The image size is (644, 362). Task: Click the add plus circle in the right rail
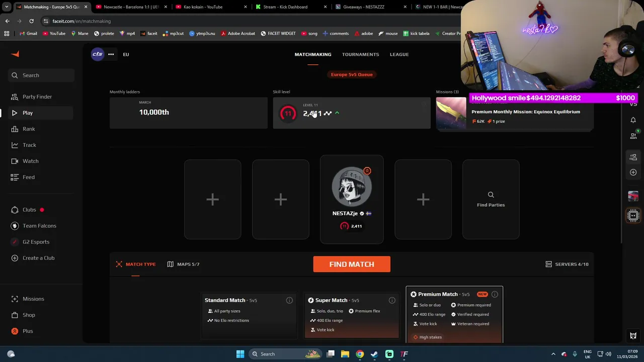point(633,172)
